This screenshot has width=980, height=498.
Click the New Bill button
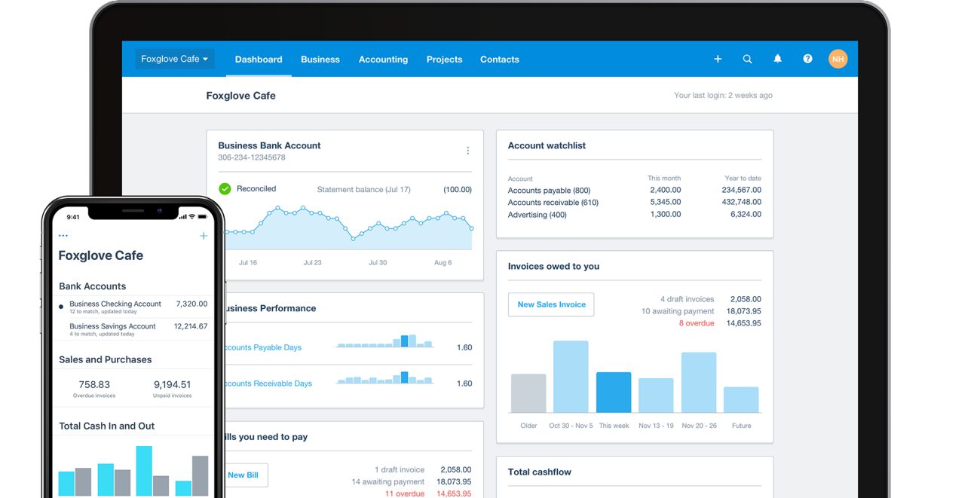(243, 475)
